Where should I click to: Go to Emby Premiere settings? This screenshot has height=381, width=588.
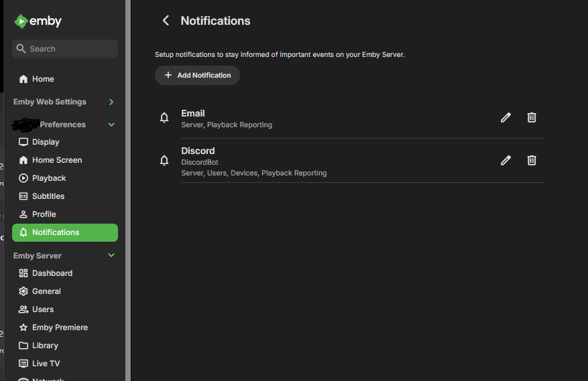click(60, 327)
